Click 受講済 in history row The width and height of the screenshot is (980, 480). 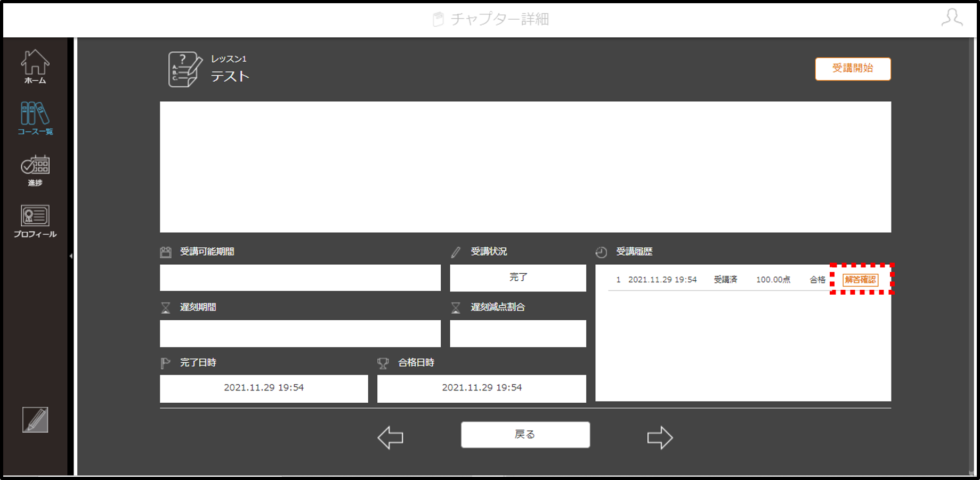tap(726, 280)
